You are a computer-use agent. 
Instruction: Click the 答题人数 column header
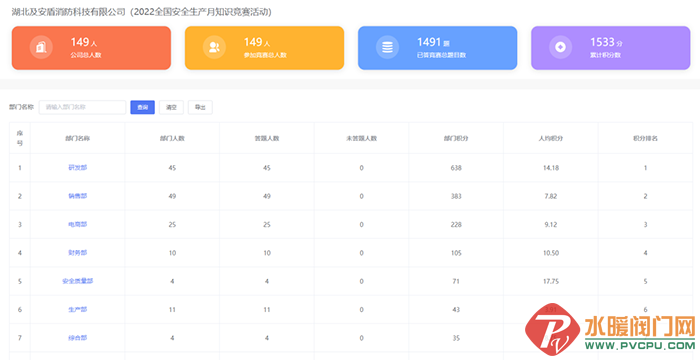point(267,138)
